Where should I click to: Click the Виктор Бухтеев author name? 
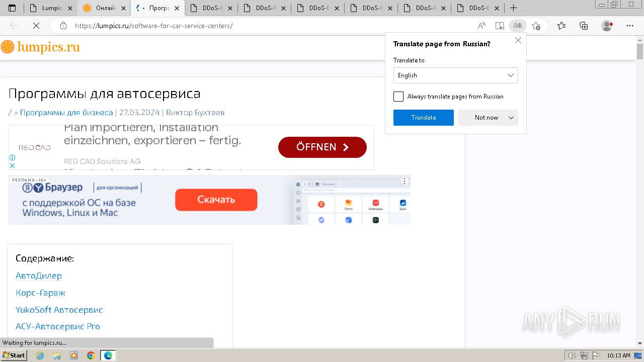(x=195, y=113)
